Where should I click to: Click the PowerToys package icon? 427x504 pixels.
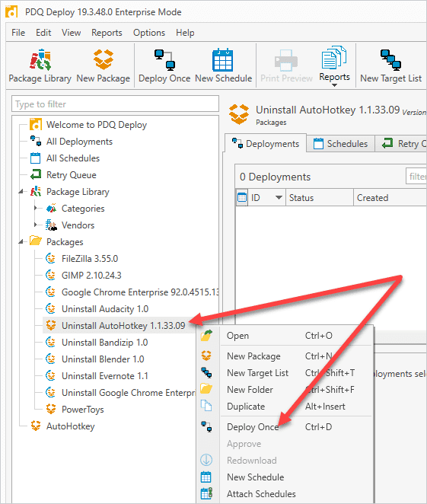(x=50, y=409)
